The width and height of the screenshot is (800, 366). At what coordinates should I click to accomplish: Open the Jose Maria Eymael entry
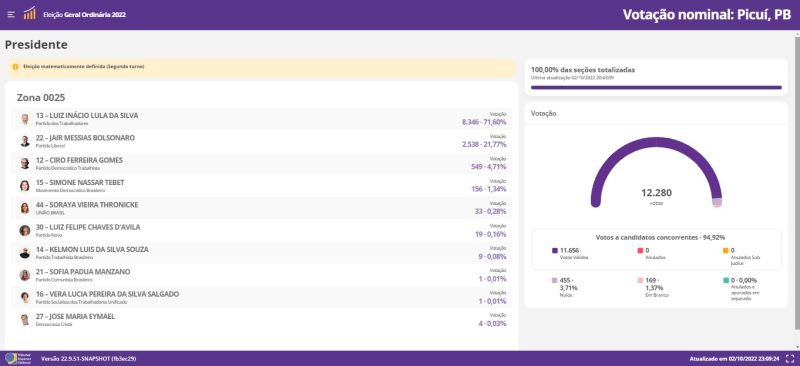(261, 320)
